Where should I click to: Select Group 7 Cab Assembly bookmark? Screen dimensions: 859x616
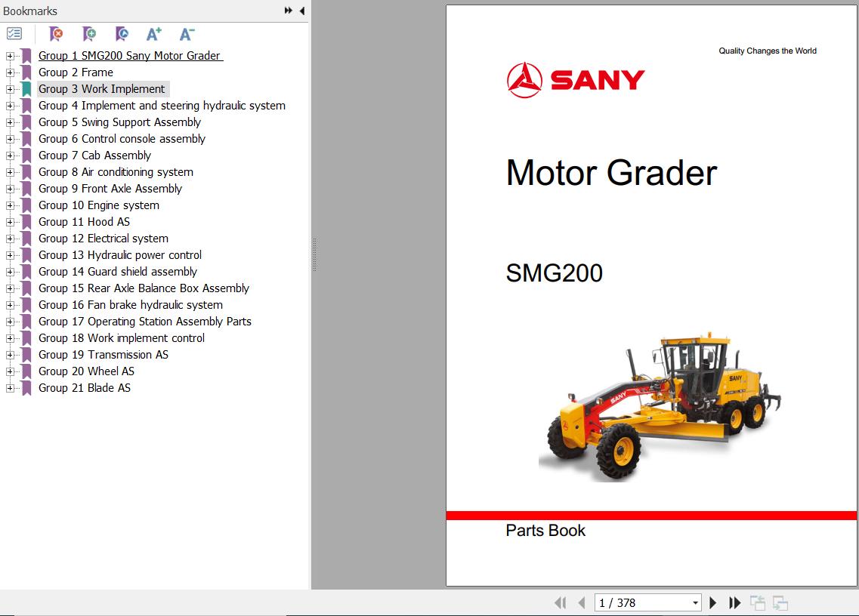click(94, 156)
